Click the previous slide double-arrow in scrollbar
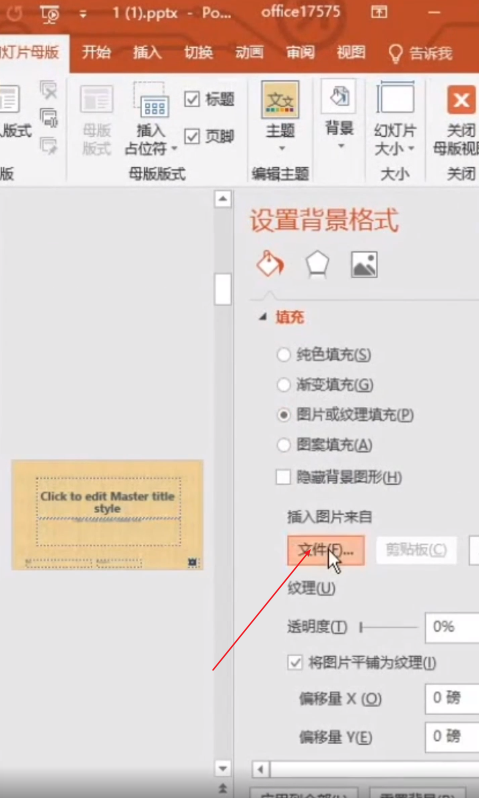This screenshot has width=479, height=798. (222, 788)
